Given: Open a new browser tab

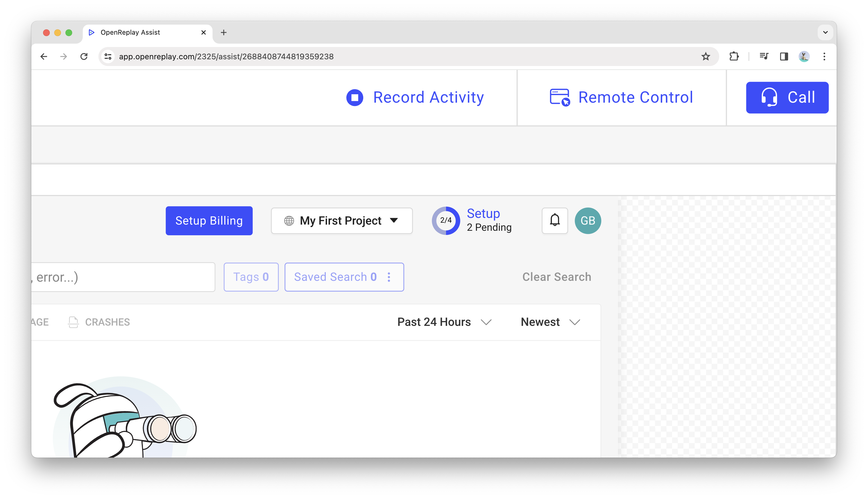Looking at the screenshot, I should tap(224, 32).
